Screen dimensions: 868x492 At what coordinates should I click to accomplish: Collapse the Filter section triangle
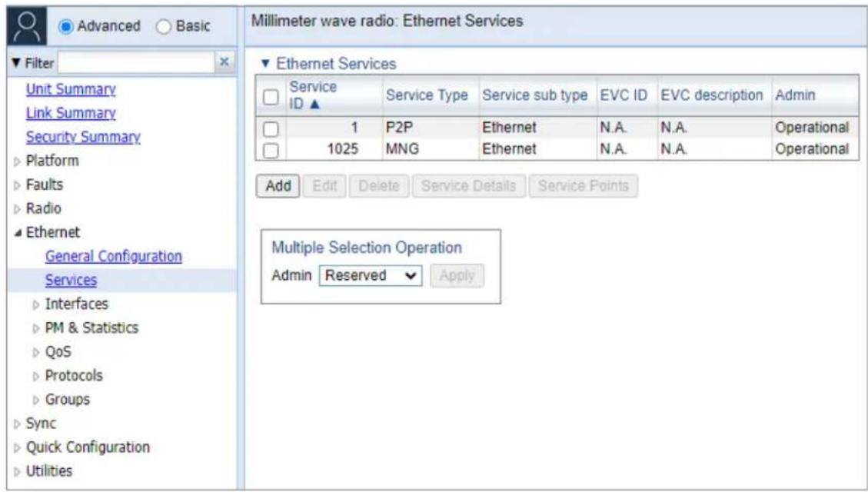coord(16,62)
